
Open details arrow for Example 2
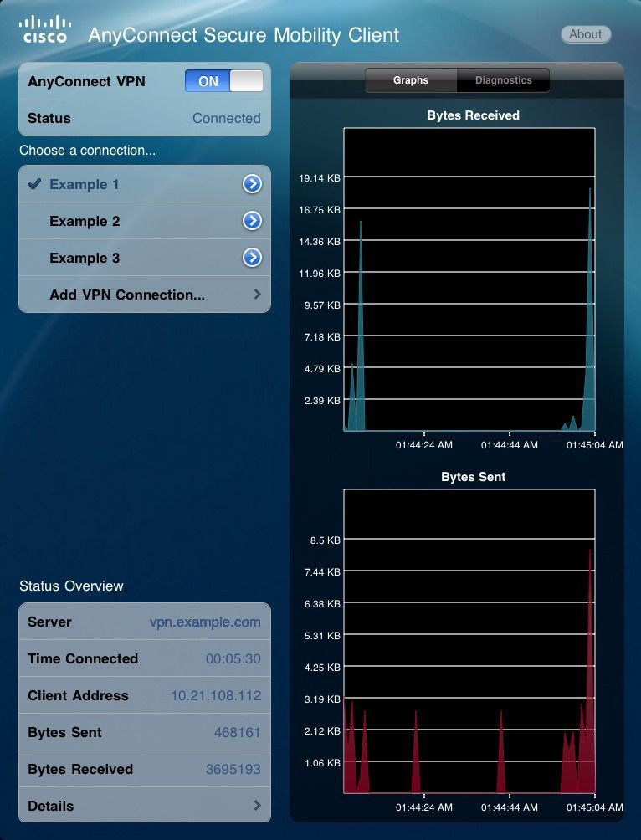(252, 221)
